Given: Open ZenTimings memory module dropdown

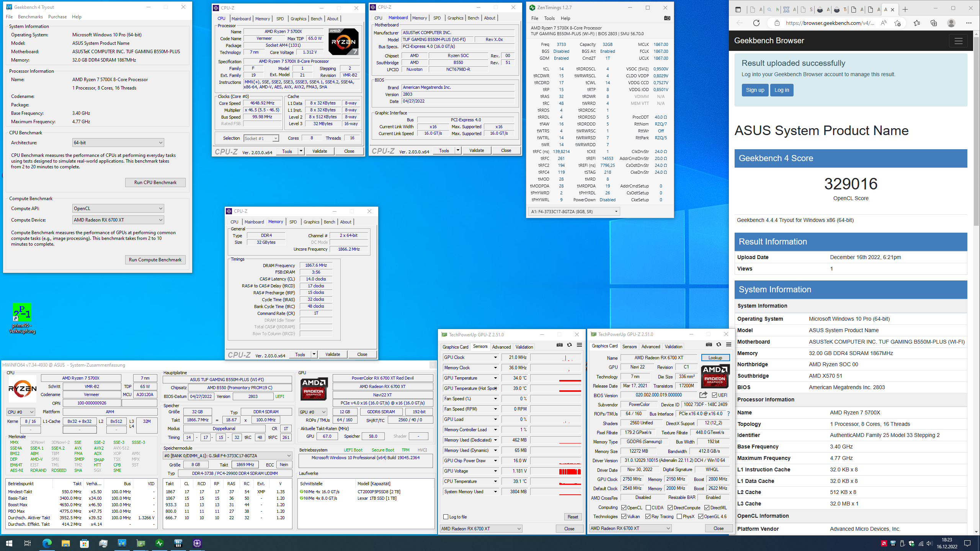Looking at the screenshot, I should point(574,211).
